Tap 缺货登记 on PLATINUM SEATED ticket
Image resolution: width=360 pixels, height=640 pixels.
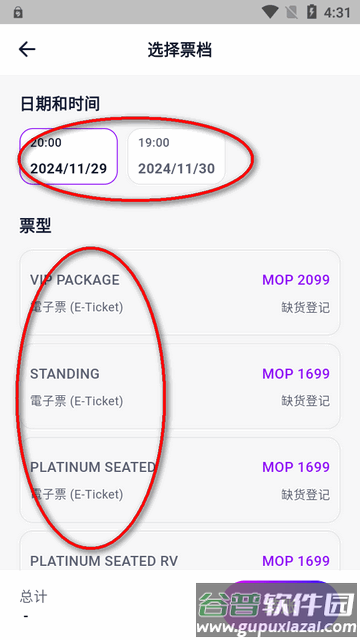tap(305, 494)
